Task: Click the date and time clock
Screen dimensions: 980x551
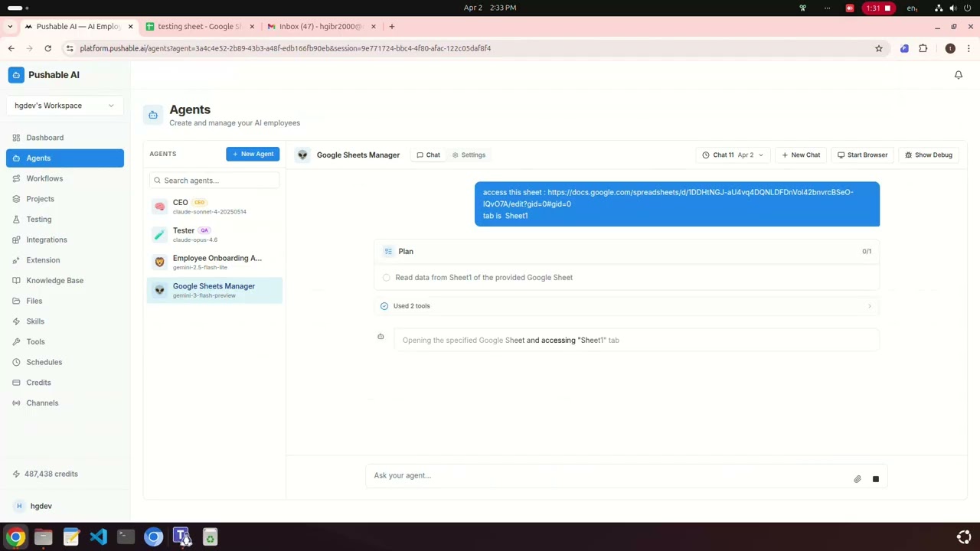Action: (490, 8)
